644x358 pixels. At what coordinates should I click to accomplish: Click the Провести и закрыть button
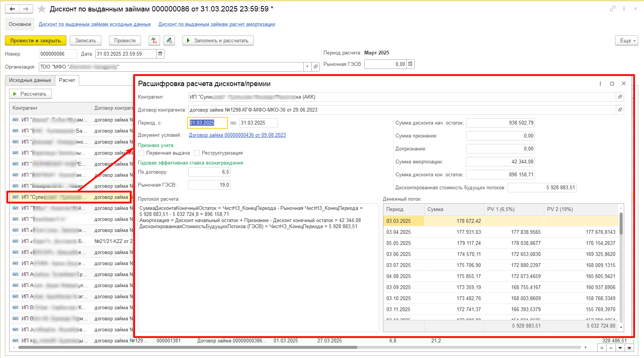click(35, 40)
